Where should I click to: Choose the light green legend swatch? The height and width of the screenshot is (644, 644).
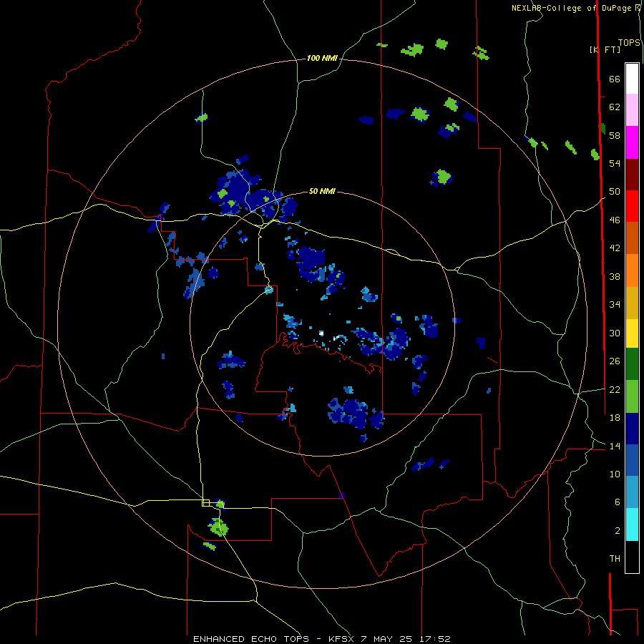632,396
